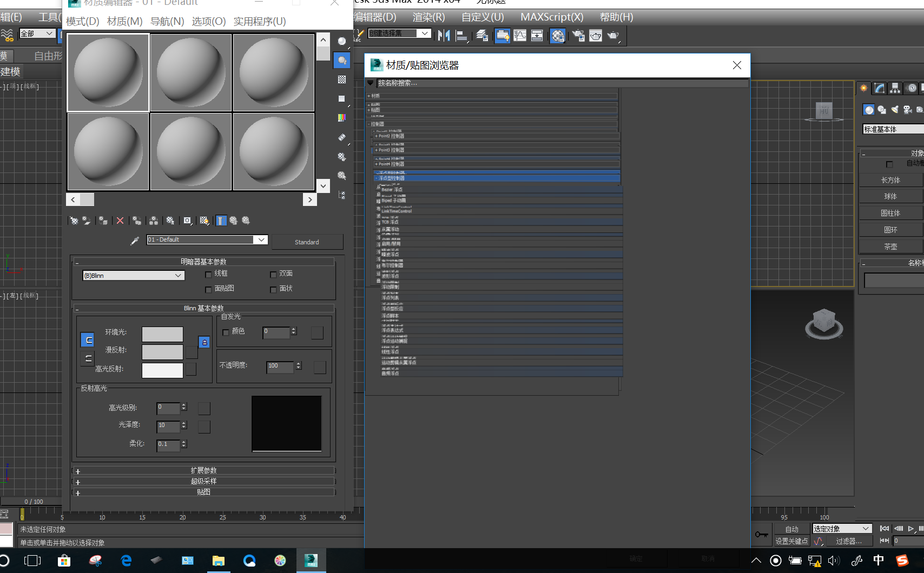924x573 pixels.
Task: Click the Mirror tool in the main toolbar
Action: click(444, 36)
